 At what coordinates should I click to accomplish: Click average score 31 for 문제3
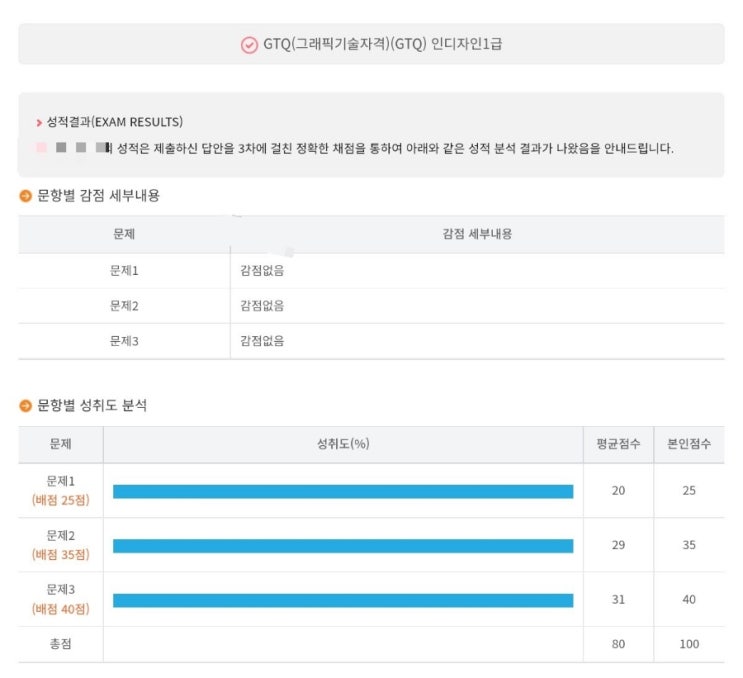click(618, 599)
